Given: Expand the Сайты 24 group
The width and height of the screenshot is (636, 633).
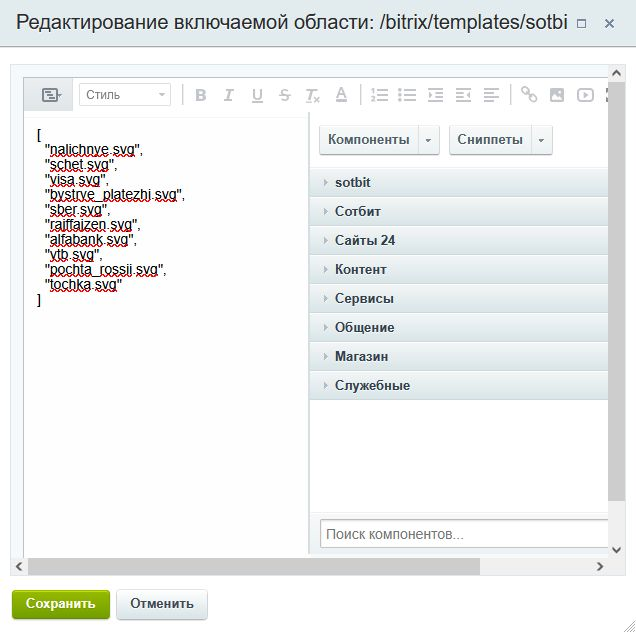Looking at the screenshot, I should 459,240.
